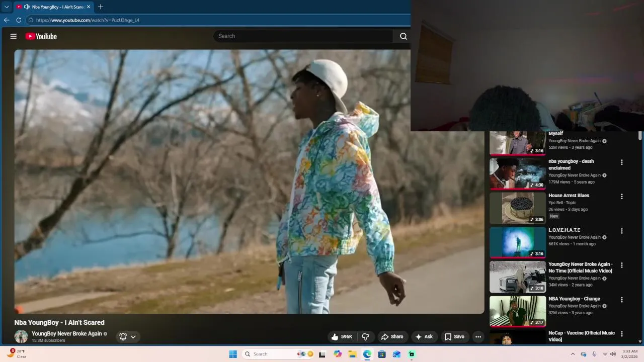Open the weather widget showing 28°F Clear
644x362 pixels.
(17, 354)
